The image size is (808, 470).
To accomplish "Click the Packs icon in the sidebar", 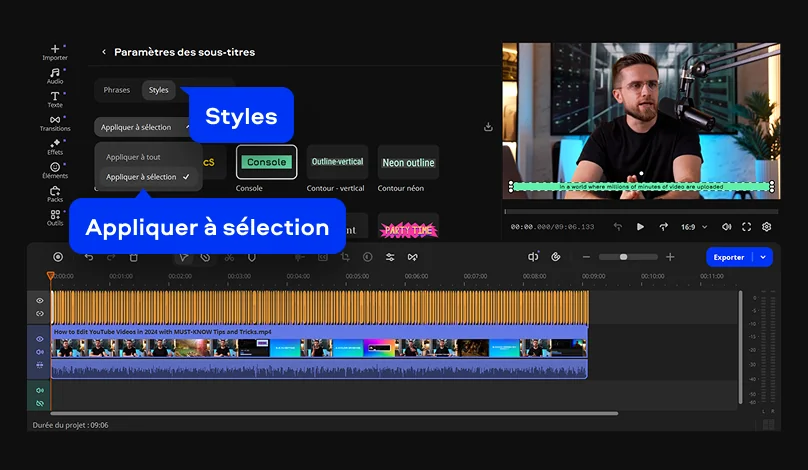I will tap(55, 193).
